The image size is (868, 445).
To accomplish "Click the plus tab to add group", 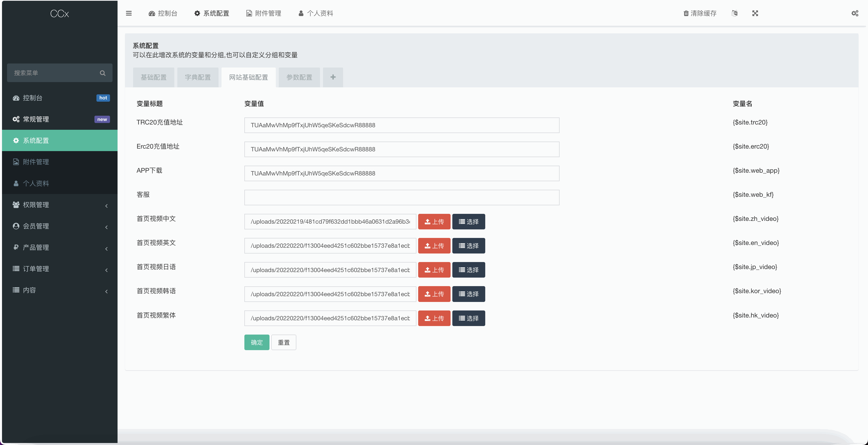I will pyautogui.click(x=333, y=77).
